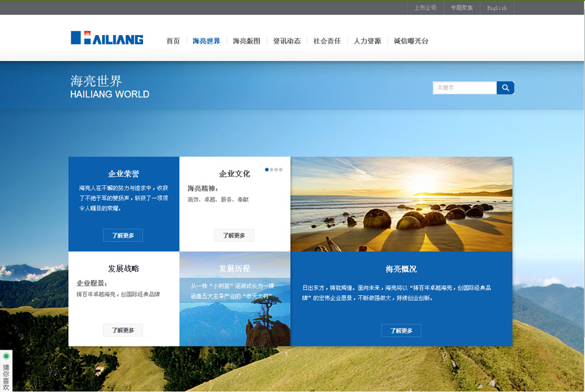Select first carousel dot in 企业文化
The height and width of the screenshot is (392, 585).
(266, 170)
